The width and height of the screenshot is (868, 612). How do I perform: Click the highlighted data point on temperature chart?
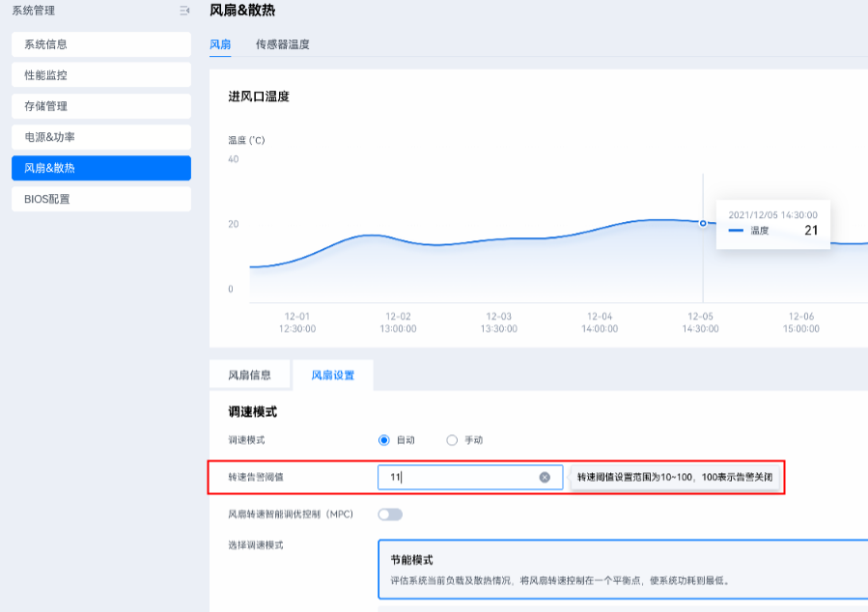click(x=703, y=223)
